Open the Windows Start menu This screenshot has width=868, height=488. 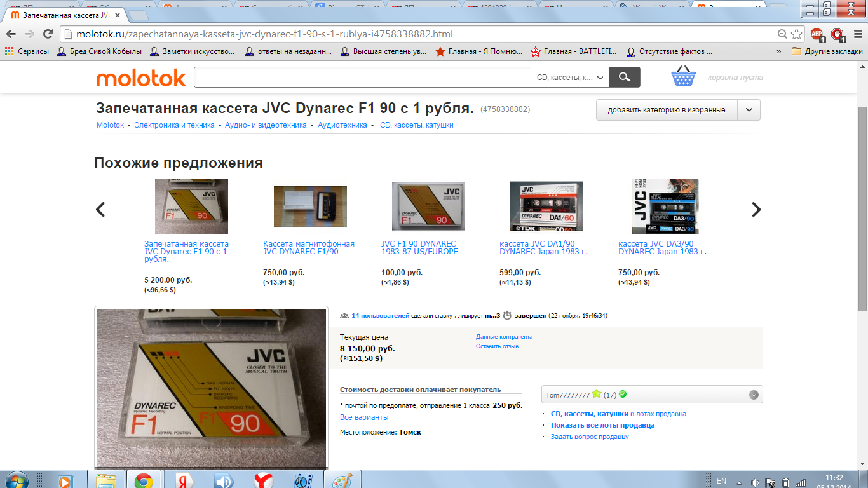17,480
